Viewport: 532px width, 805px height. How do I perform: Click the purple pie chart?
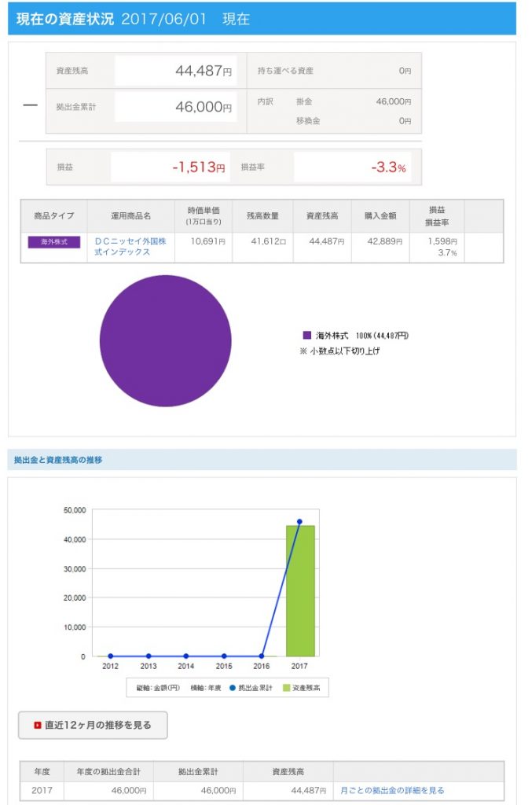[x=165, y=340]
